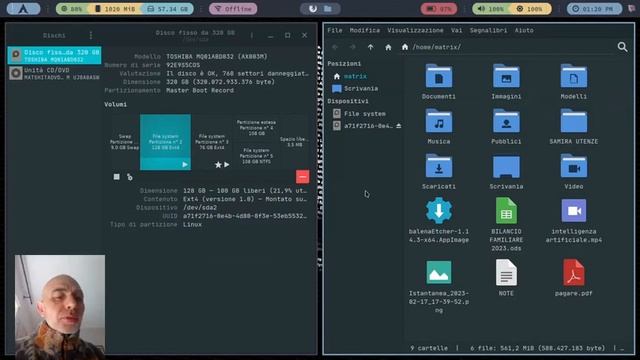Screen dimensions: 640x360
Task: Open the Vai menu
Action: click(456, 30)
